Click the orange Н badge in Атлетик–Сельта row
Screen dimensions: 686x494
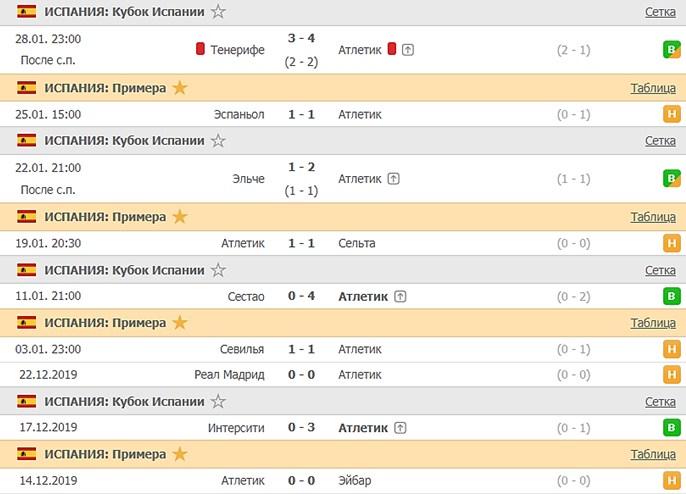tap(672, 243)
